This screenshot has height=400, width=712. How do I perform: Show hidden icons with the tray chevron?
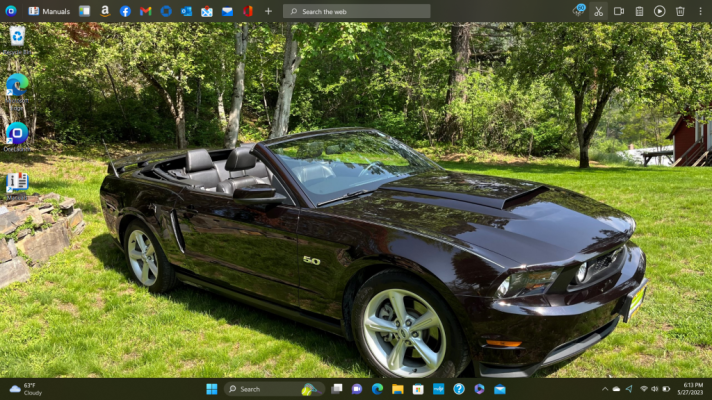click(x=605, y=389)
